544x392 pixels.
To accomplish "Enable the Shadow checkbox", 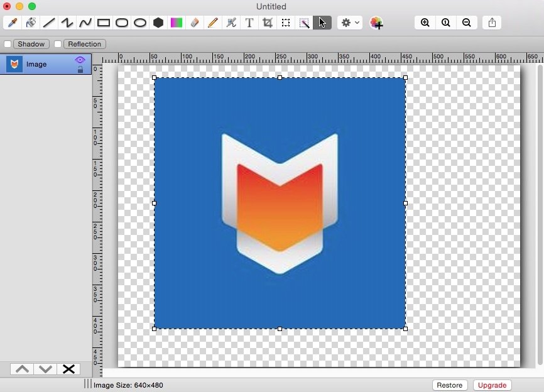I will (x=8, y=44).
